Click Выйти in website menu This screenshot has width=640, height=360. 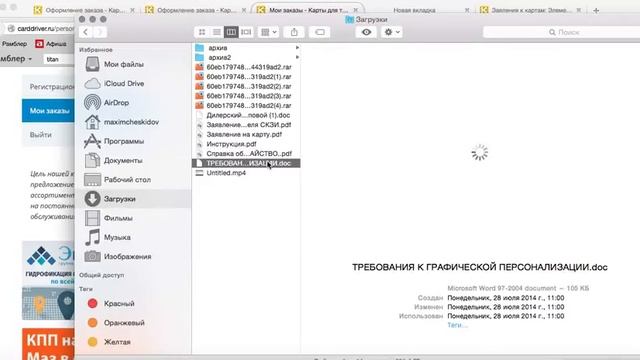pyautogui.click(x=40, y=134)
